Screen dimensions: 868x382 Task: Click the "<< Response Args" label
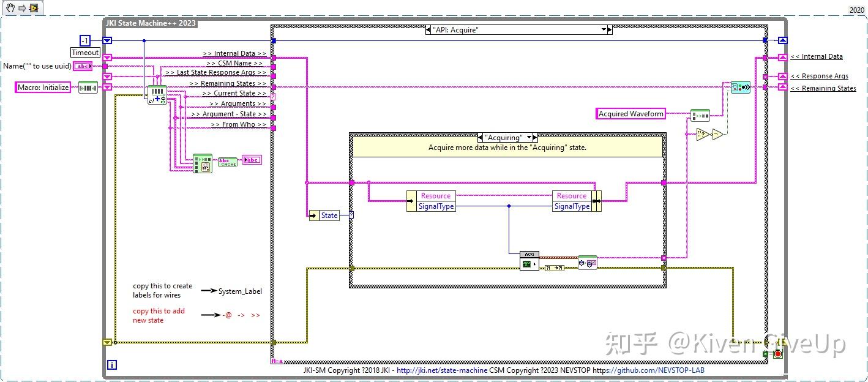click(x=819, y=76)
